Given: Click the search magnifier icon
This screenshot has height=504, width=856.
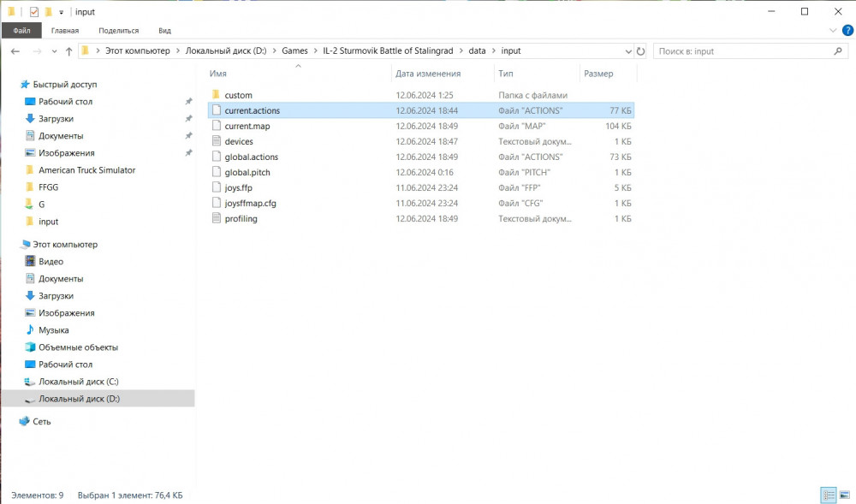Looking at the screenshot, I should 838,51.
